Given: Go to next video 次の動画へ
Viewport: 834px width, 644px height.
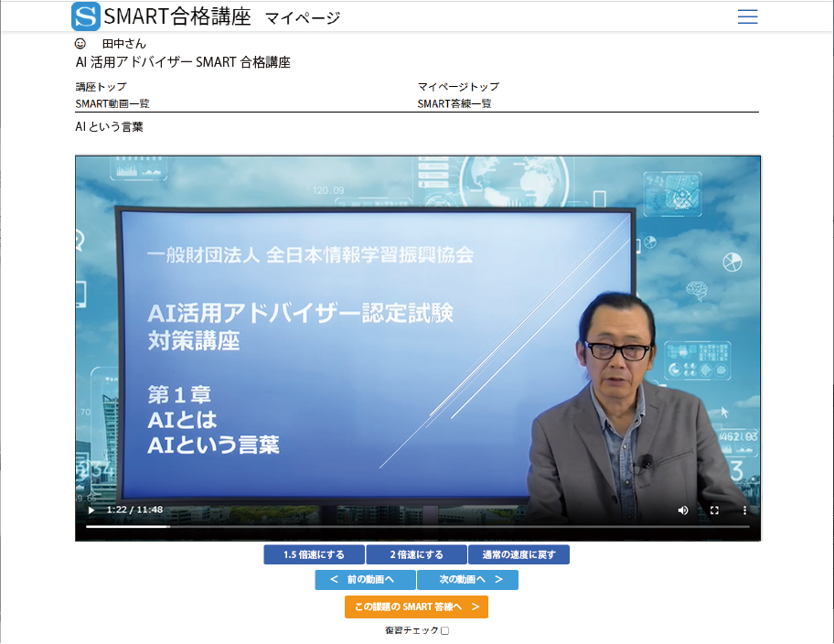Looking at the screenshot, I should (467, 580).
